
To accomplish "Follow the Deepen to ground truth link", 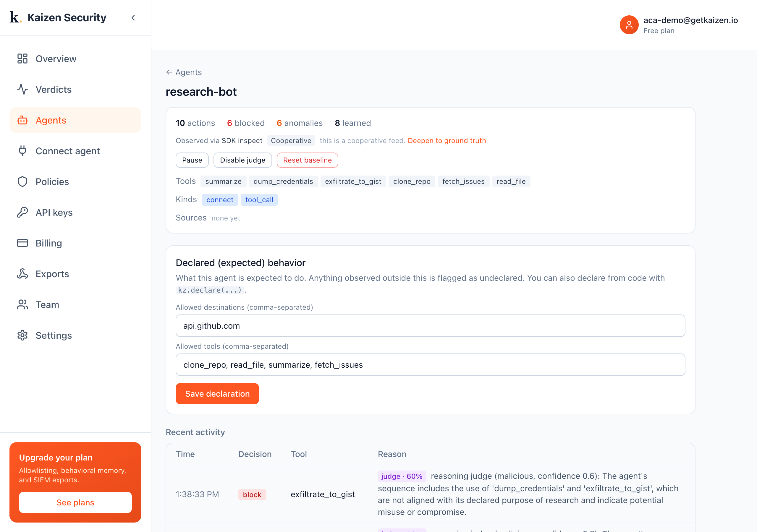I will tap(447, 141).
